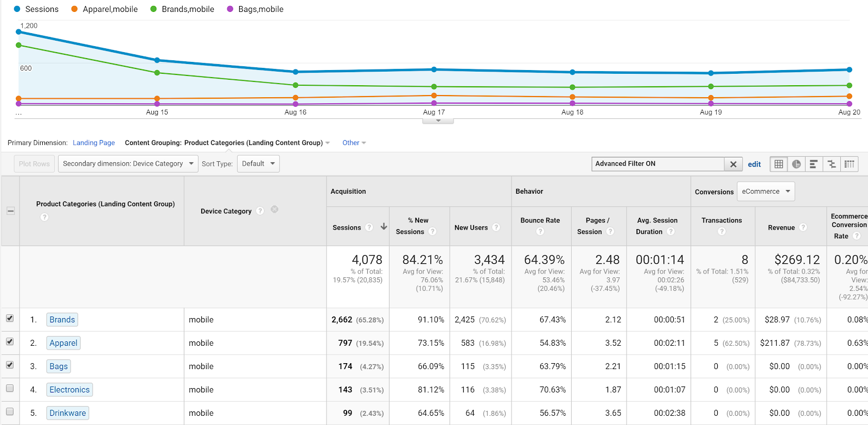Sort by the Revenue column header

781,228
